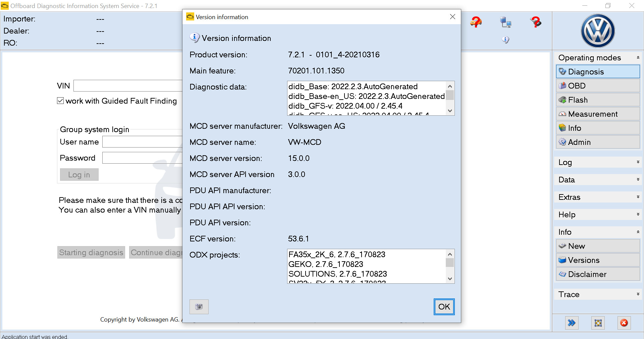The height and width of the screenshot is (339, 644).
Task: Select the didb_Base: 2022.2.3.AutoGenerated line
Action: 353,87
